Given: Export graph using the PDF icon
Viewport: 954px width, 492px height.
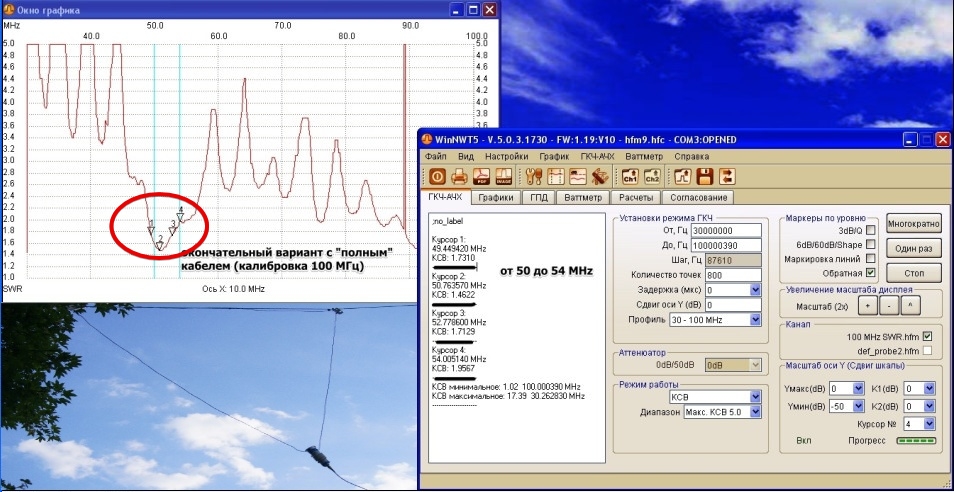Looking at the screenshot, I should 481,176.
